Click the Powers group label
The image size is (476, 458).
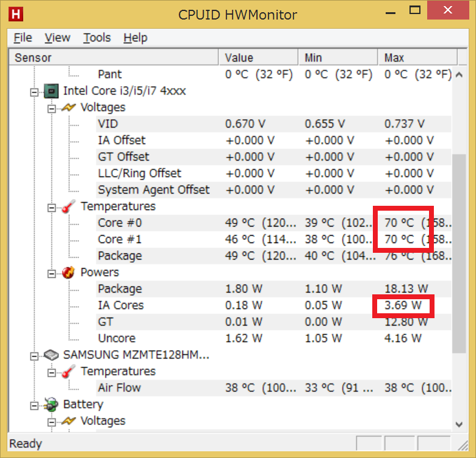click(x=99, y=272)
